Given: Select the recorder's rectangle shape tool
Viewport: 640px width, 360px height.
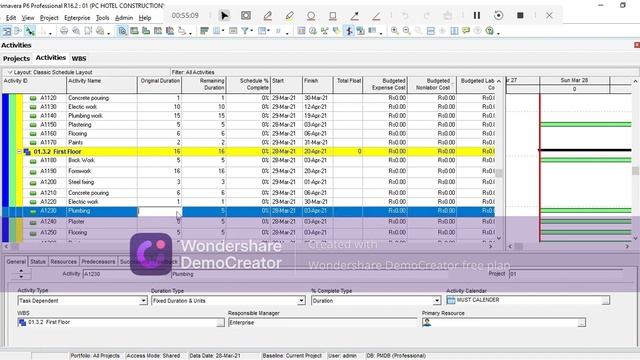Looking at the screenshot, I should click(333, 16).
